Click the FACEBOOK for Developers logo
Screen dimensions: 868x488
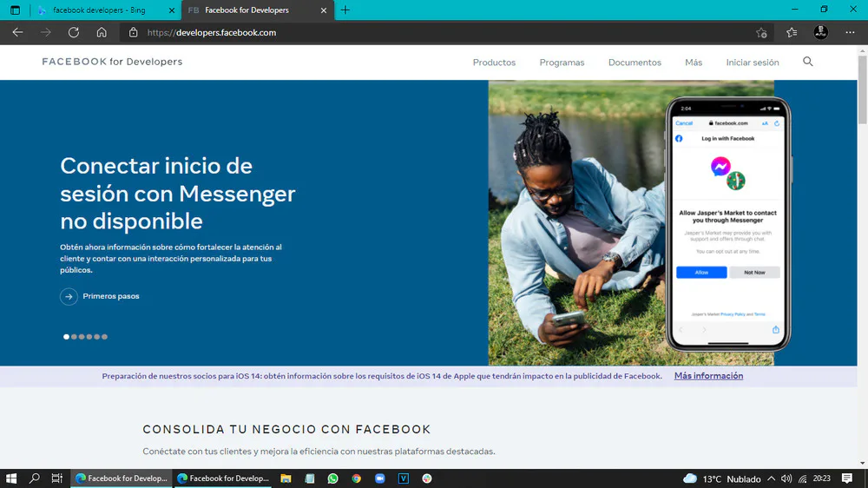tap(112, 62)
